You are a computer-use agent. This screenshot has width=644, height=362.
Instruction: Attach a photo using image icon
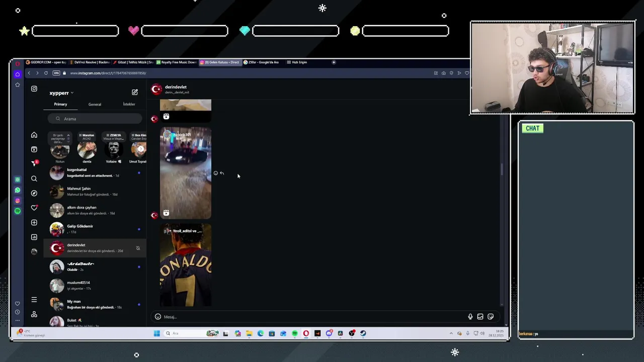(x=480, y=317)
